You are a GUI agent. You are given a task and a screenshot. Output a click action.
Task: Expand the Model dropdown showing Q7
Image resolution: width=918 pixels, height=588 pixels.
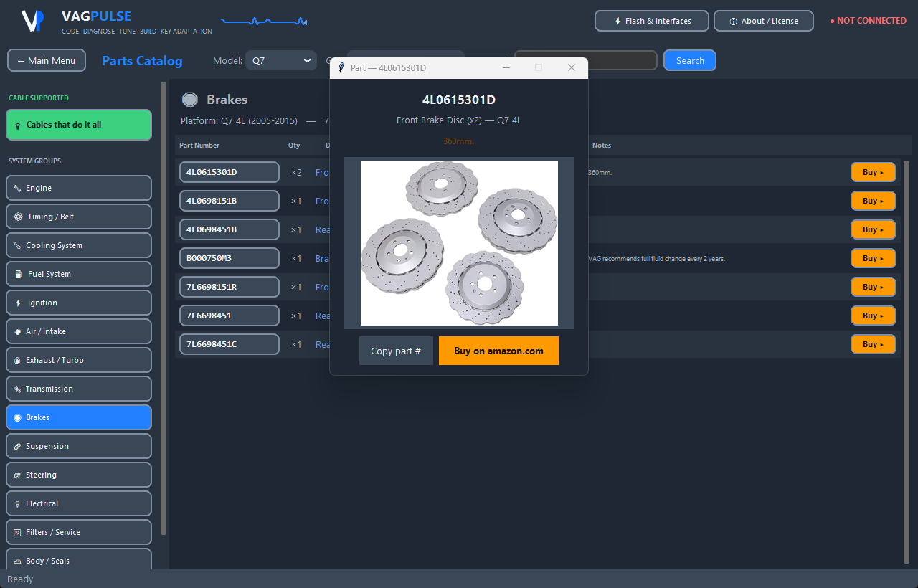tap(280, 60)
